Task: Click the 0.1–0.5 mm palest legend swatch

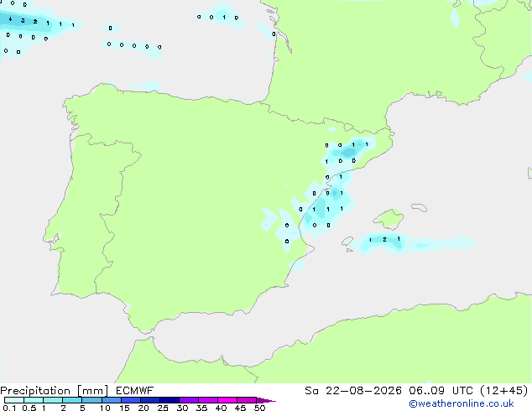Action: coord(14,400)
